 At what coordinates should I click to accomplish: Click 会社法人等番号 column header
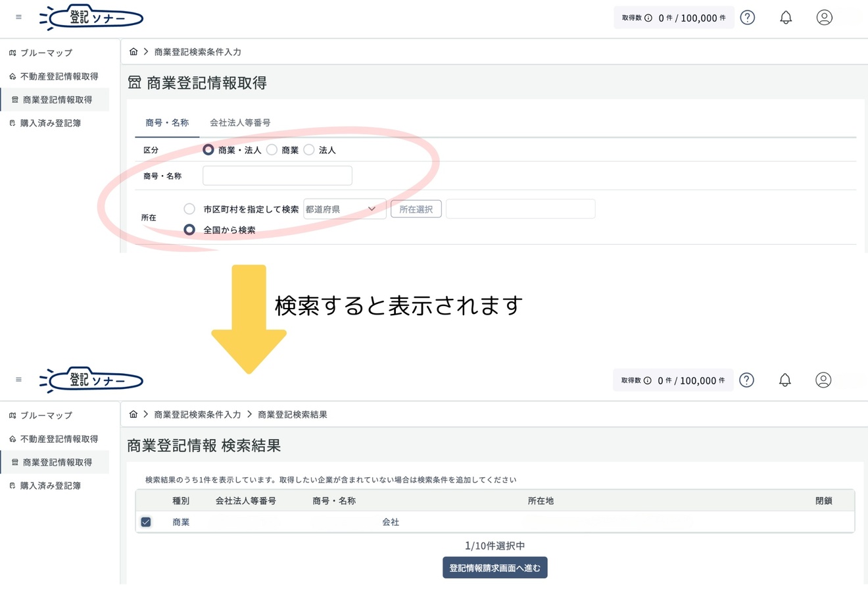(x=246, y=501)
